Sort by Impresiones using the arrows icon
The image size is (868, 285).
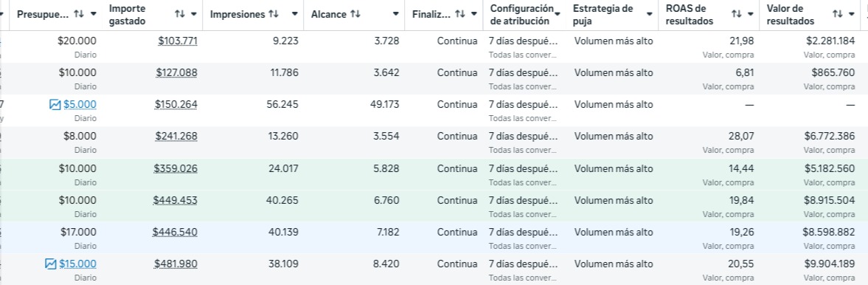click(274, 14)
